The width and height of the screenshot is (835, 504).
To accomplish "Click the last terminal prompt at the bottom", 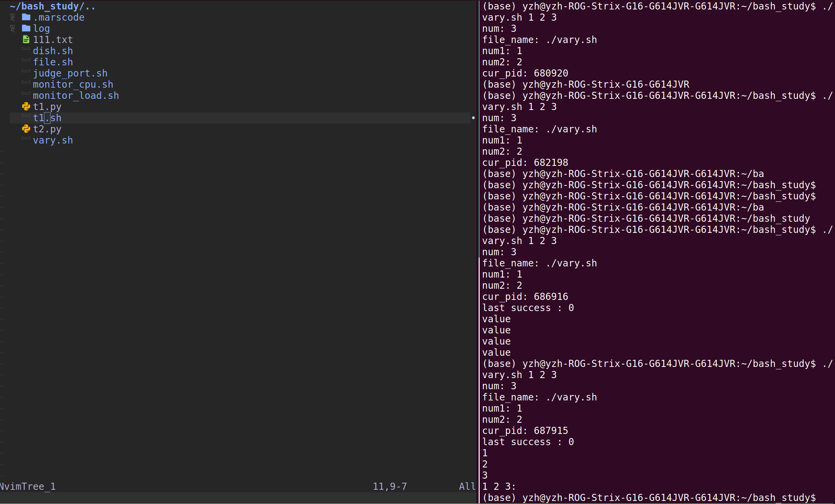I will (649, 498).
